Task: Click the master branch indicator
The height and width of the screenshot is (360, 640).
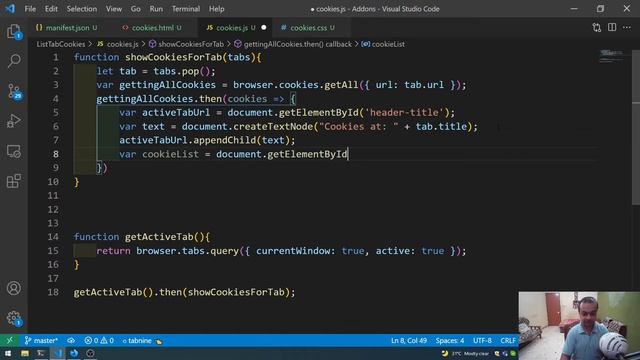Action: click(x=41, y=340)
